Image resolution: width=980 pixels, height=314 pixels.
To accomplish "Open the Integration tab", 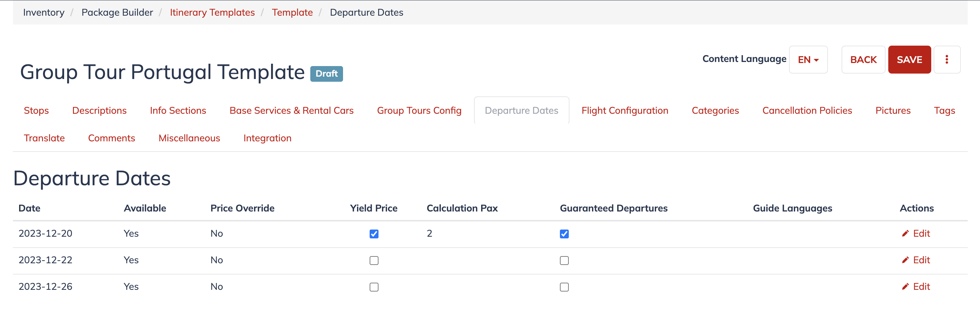I will [x=267, y=138].
